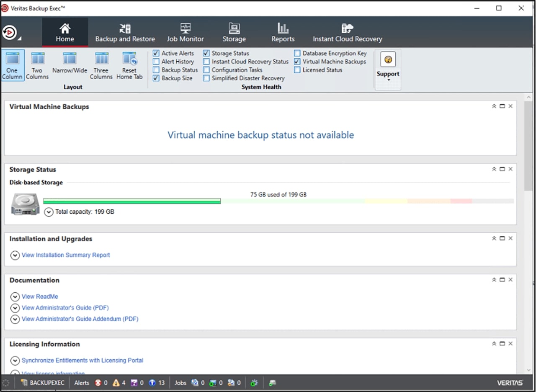
Task: Click the second Jobs status icon
Action: [x=213, y=383]
